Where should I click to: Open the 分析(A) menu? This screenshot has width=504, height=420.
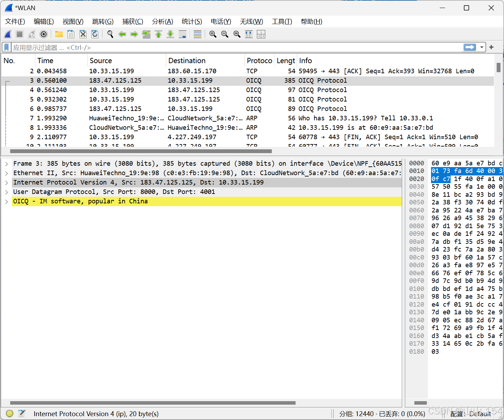[x=163, y=22]
